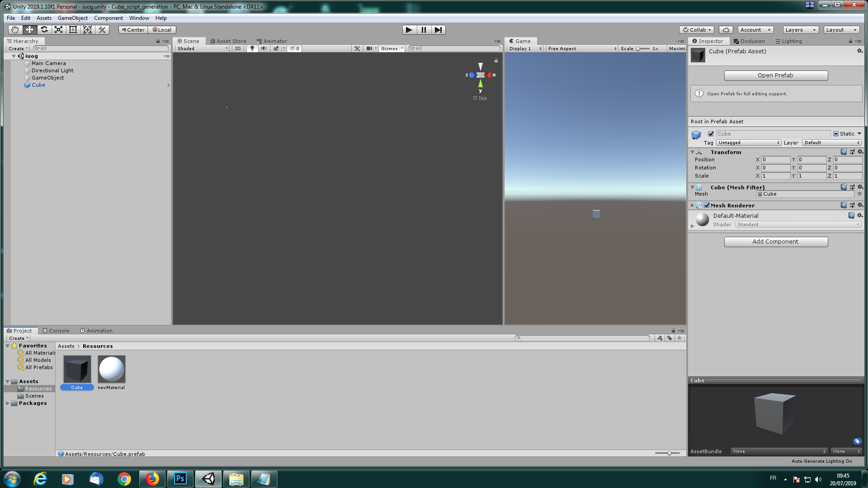Select the Scale tool
868x488 pixels.
pos(58,30)
